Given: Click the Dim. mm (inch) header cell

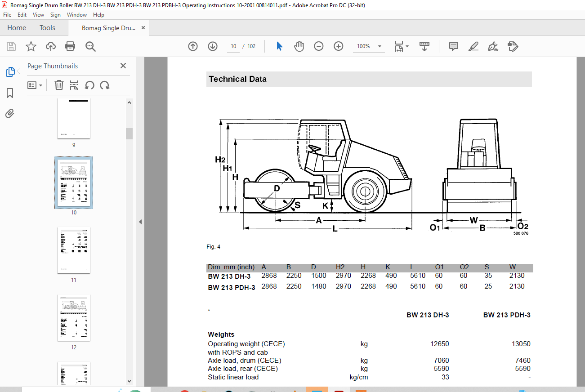Looking at the screenshot, I should click(231, 267).
